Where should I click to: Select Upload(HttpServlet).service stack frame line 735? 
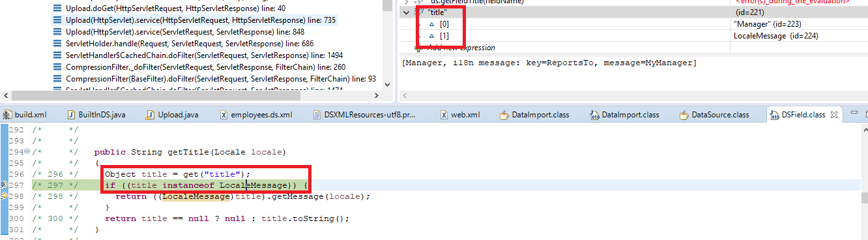coord(201,20)
